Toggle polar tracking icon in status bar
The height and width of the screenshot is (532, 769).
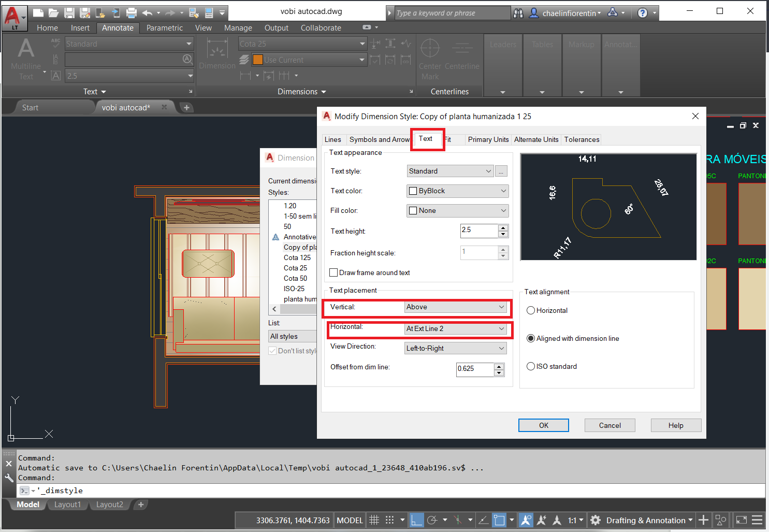432,520
